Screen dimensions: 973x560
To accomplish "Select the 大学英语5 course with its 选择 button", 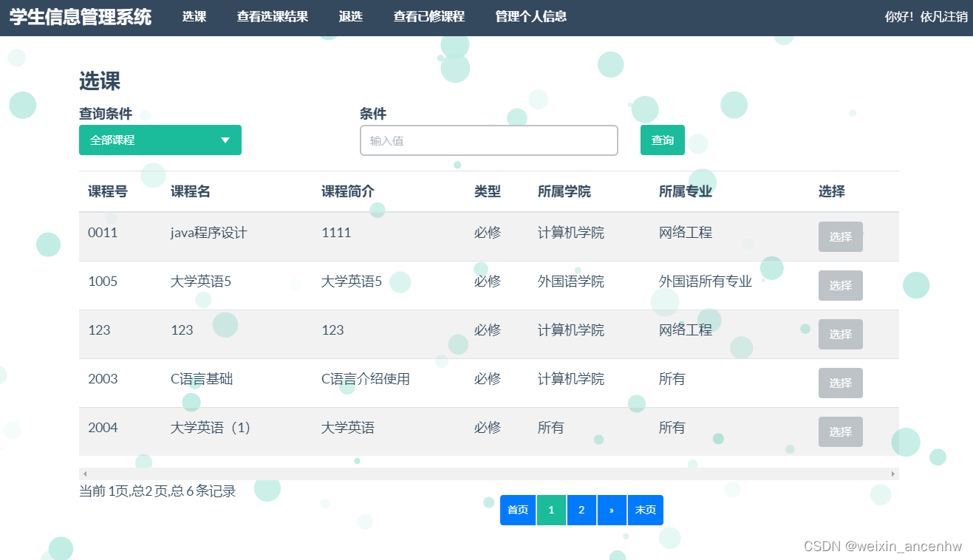I will pos(840,285).
